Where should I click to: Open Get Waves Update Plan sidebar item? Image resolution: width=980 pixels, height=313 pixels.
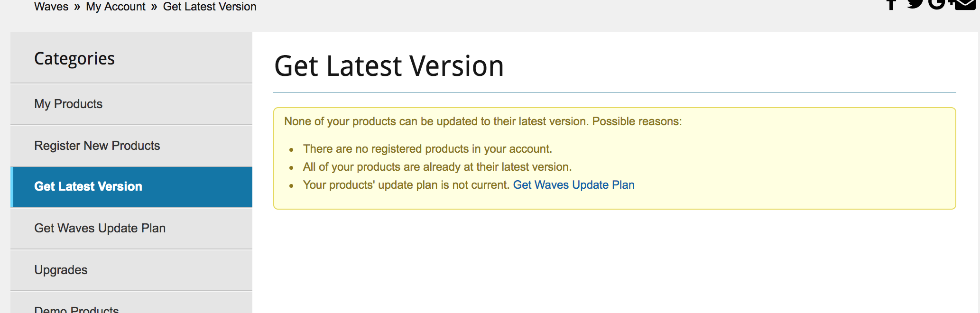tap(100, 228)
